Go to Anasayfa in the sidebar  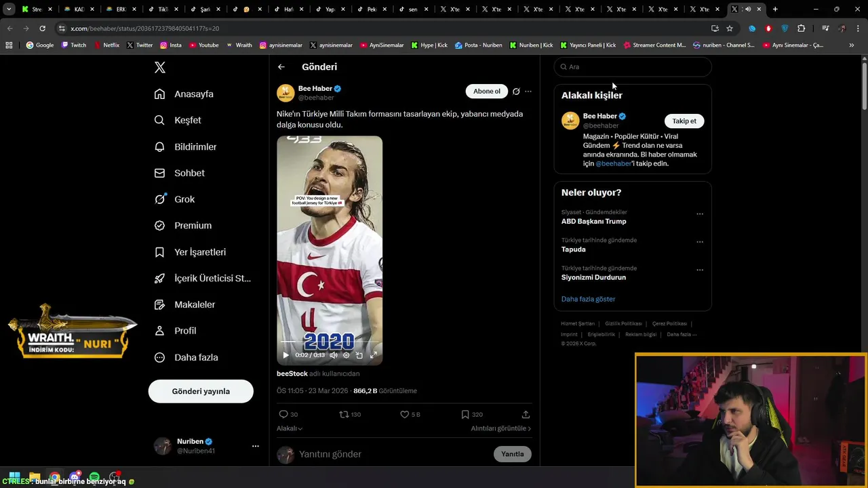tap(184, 94)
